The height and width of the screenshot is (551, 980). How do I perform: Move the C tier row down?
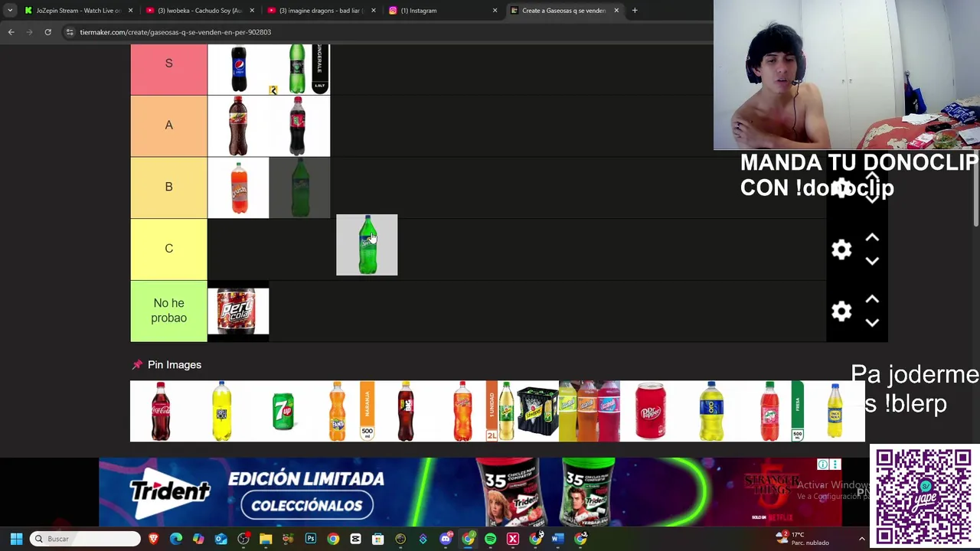tap(872, 261)
